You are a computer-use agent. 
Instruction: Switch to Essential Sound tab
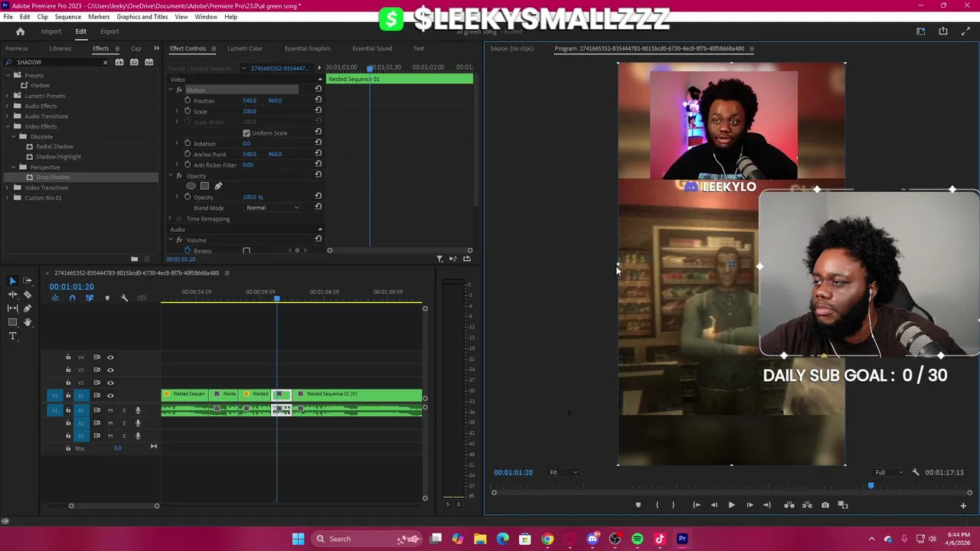coord(372,49)
